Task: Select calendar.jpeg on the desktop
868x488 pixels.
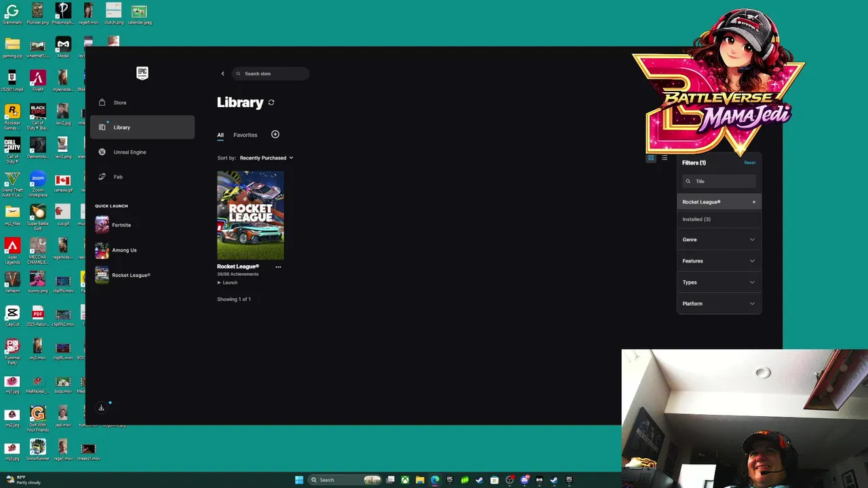Action: [140, 14]
